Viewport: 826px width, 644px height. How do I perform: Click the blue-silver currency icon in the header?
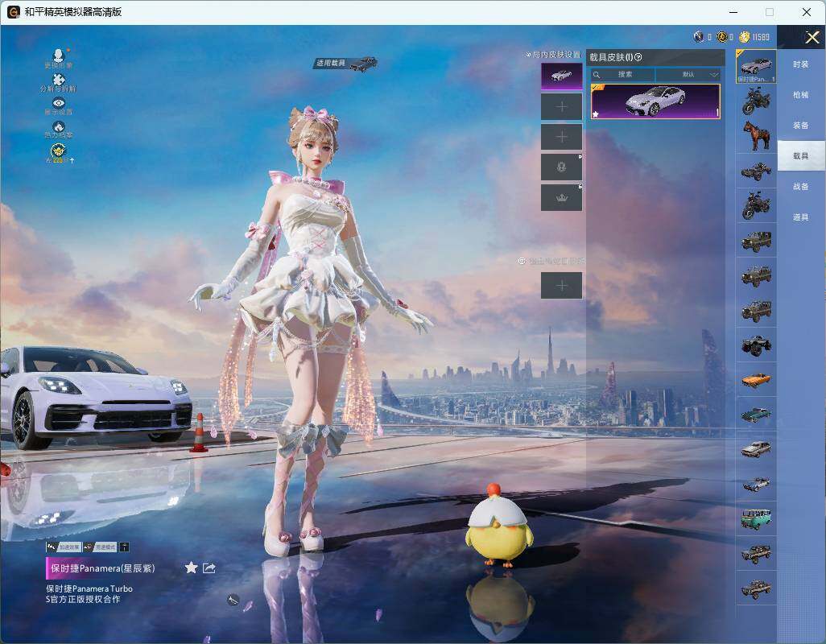coord(699,37)
